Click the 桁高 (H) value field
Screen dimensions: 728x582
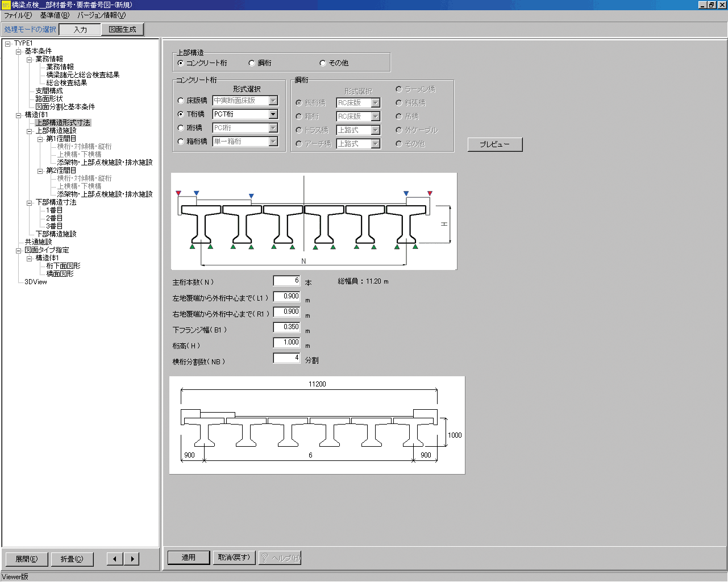pos(286,343)
